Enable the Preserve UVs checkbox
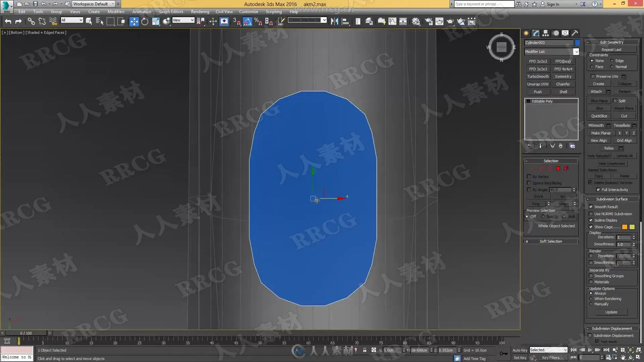The image size is (644, 362). [593, 76]
